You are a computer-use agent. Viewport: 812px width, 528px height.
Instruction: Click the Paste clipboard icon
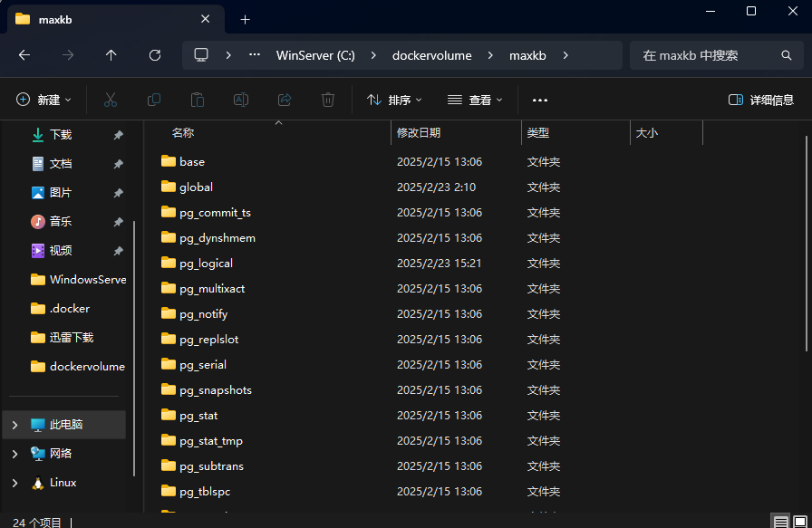click(x=198, y=100)
